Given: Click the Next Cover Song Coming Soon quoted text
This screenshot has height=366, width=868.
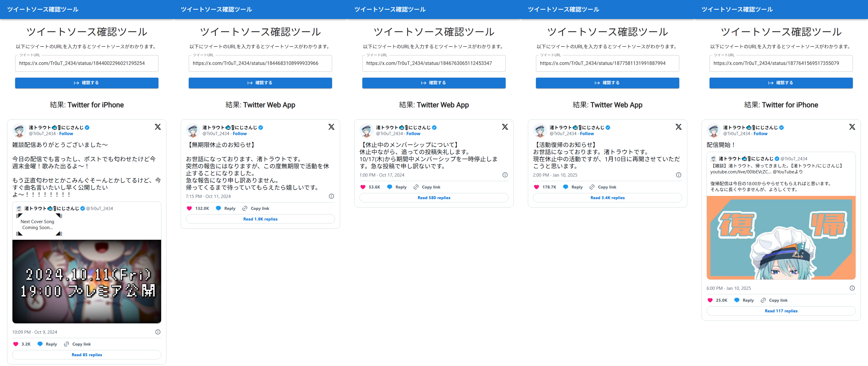Looking at the screenshot, I should pyautogui.click(x=37, y=224).
